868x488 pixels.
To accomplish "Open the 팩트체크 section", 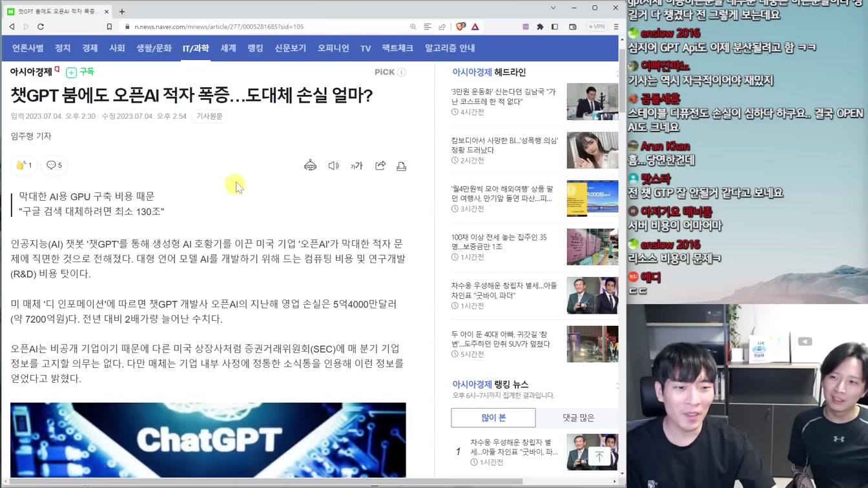I will pyautogui.click(x=397, y=48).
